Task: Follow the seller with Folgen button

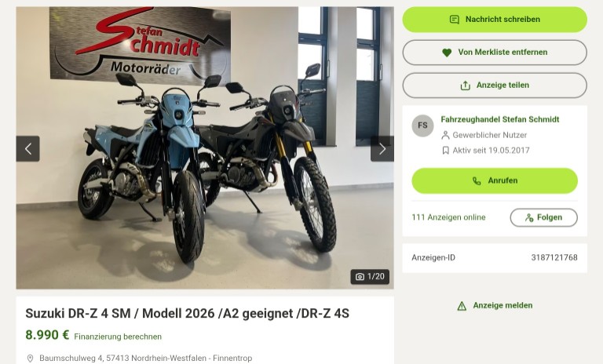Action: [x=544, y=217]
